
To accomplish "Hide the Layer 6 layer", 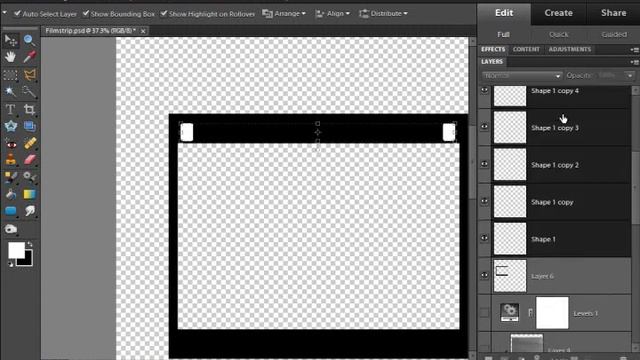I will 484,275.
